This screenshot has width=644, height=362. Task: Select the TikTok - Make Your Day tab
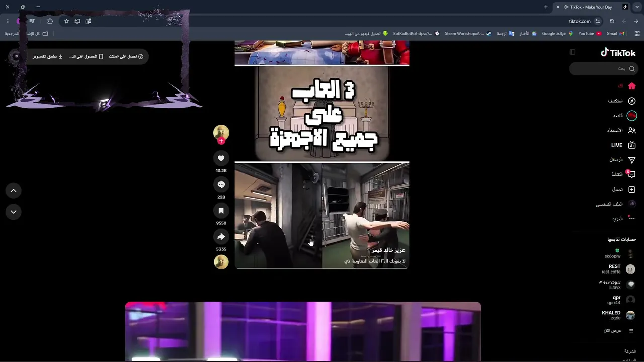591,7
